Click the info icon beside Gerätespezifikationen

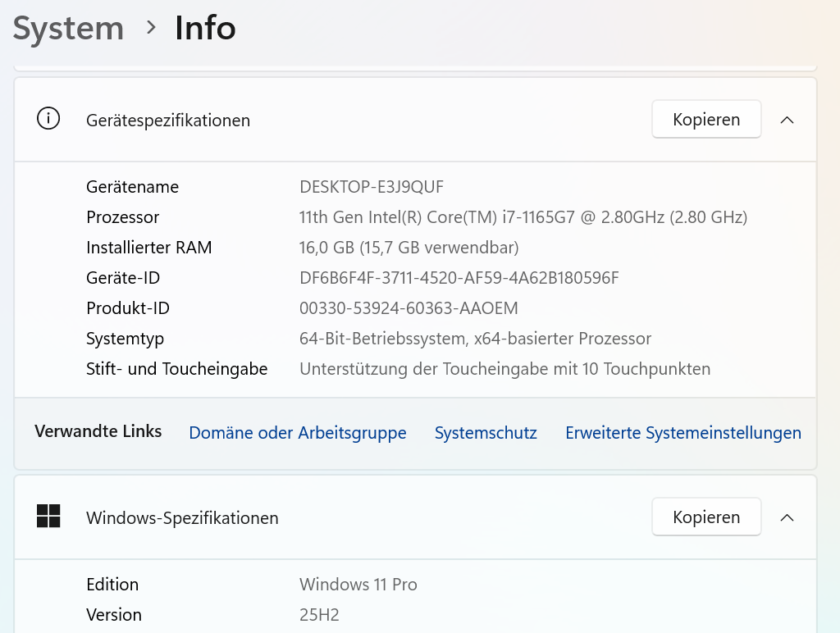(x=48, y=119)
